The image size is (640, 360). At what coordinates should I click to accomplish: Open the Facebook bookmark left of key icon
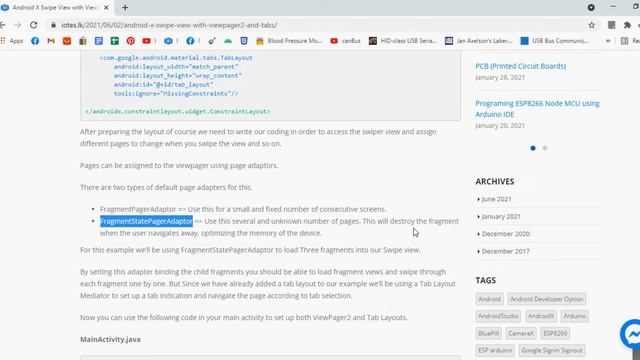coord(190,41)
